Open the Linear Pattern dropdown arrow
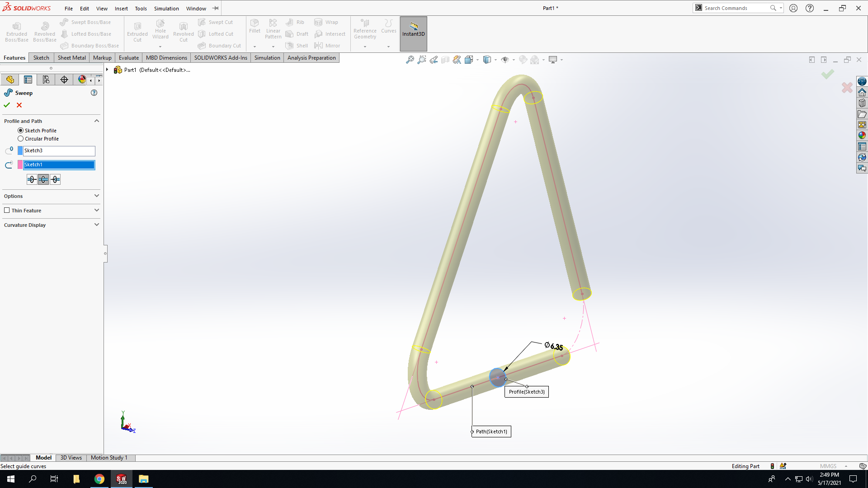Image resolution: width=868 pixels, height=488 pixels. pyautogui.click(x=273, y=47)
